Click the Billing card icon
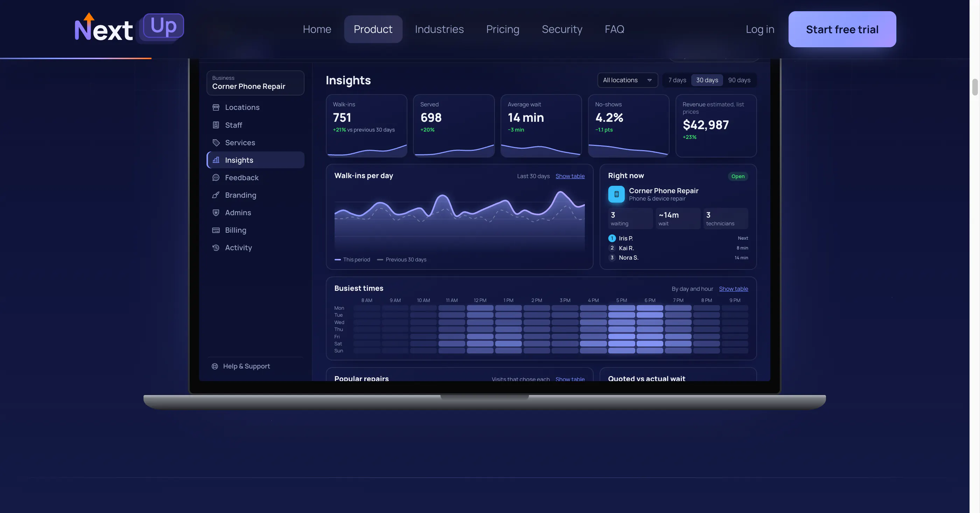This screenshot has height=513, width=980. click(x=216, y=230)
